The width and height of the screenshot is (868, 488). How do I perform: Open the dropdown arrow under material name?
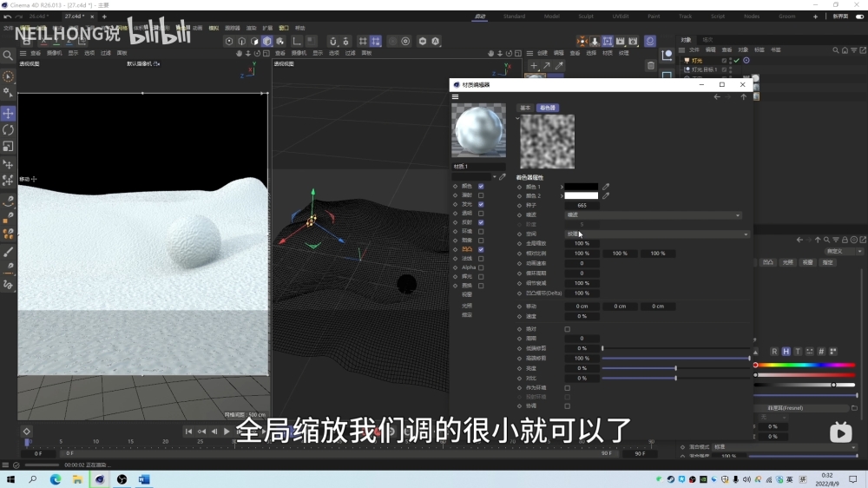pos(495,176)
